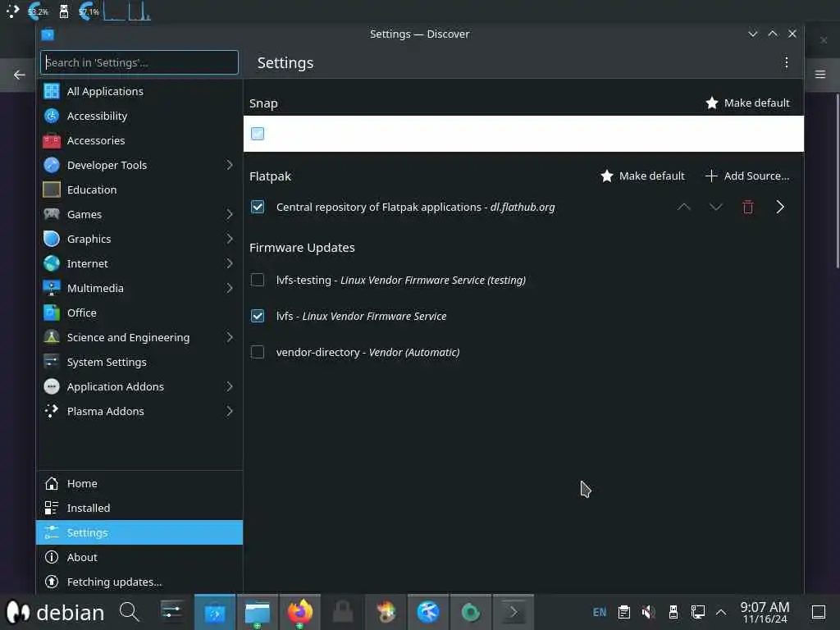Click the back arrow behind Discover
The height and width of the screenshot is (630, 840).
pos(20,75)
